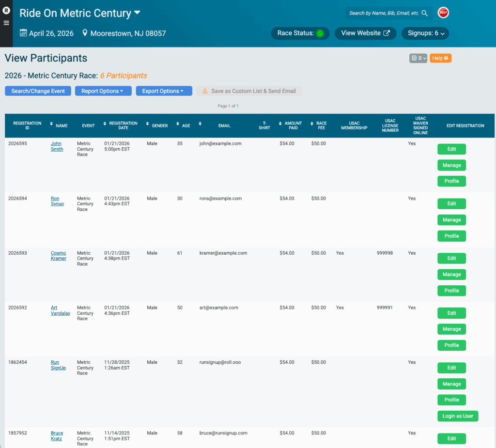Open Cosmo Kramer's participant link
Viewport: 496px width, 448px height.
coord(58,256)
